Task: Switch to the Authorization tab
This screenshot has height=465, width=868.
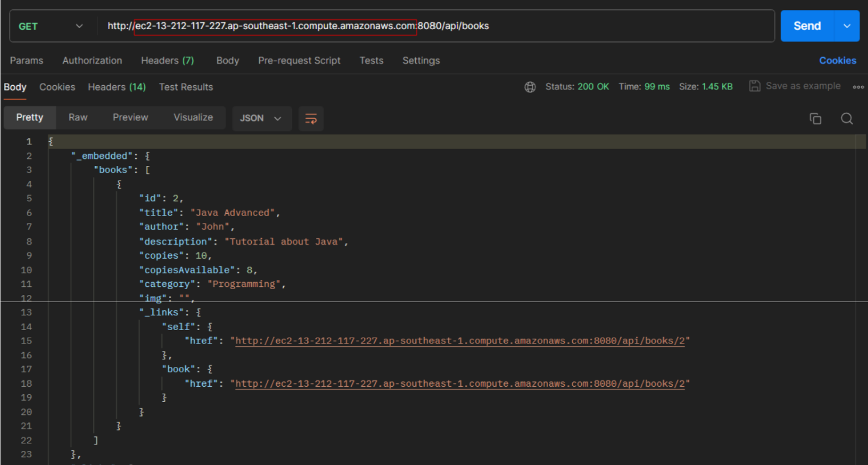Action: (x=92, y=61)
